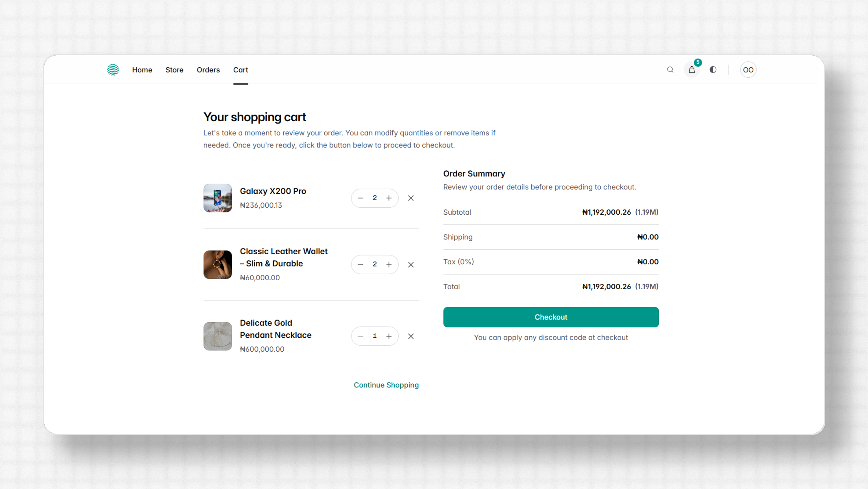The height and width of the screenshot is (489, 868).
Task: Follow the Continue Shopping link
Action: point(386,385)
